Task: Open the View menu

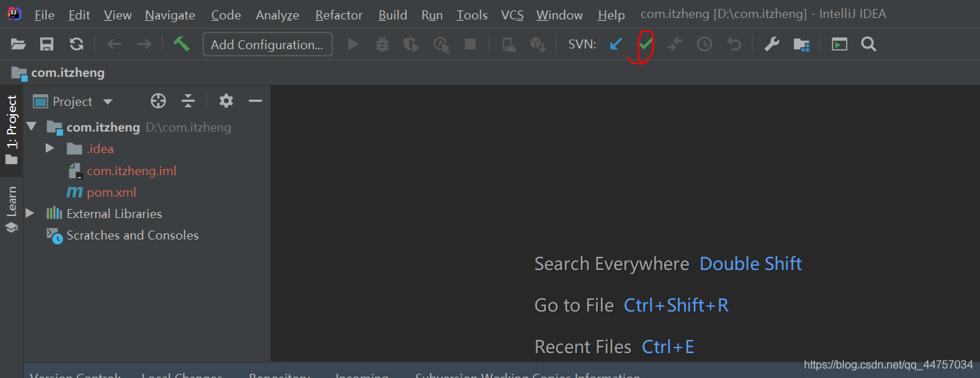Action: pos(118,15)
